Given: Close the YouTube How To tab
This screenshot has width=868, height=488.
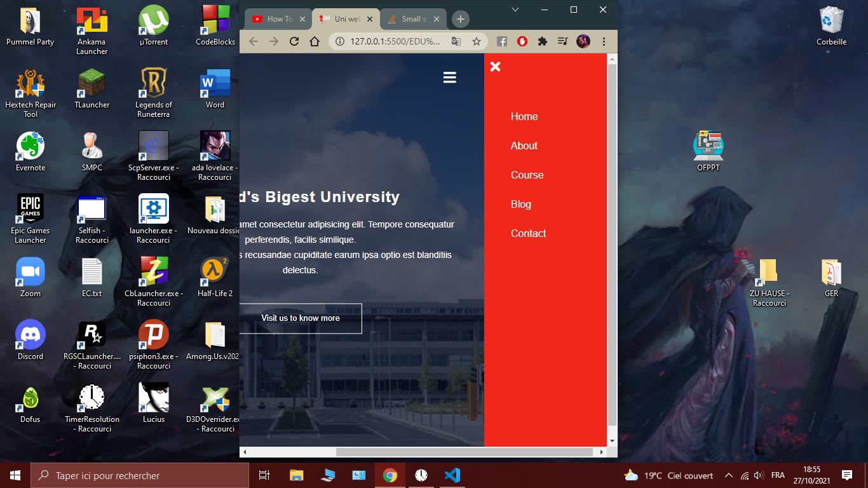Looking at the screenshot, I should [x=302, y=19].
